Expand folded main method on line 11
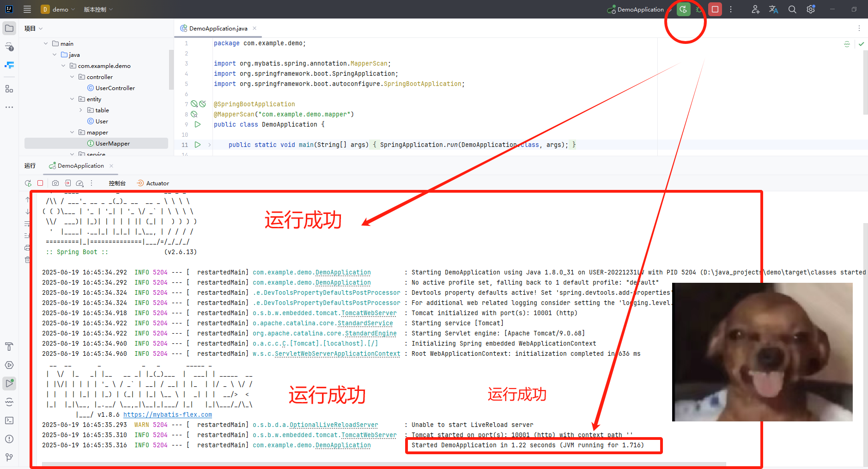 point(209,145)
